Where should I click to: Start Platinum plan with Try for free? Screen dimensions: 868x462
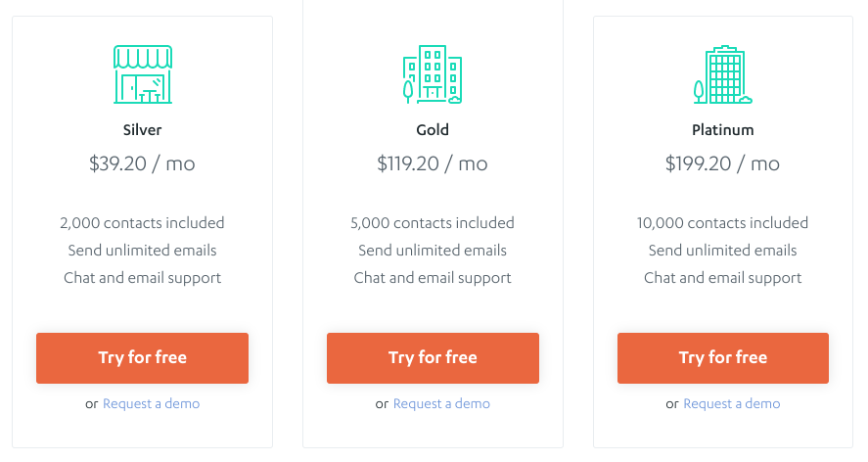pyautogui.click(x=723, y=358)
